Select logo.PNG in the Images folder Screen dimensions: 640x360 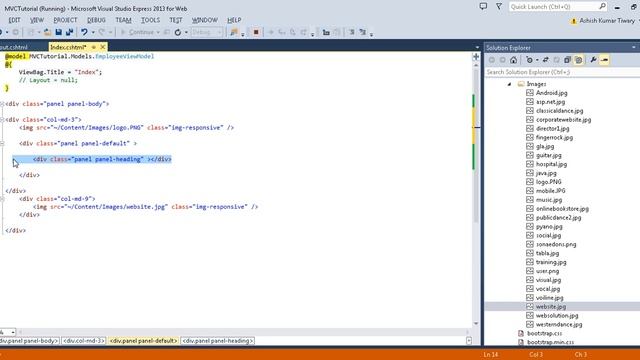pos(548,182)
